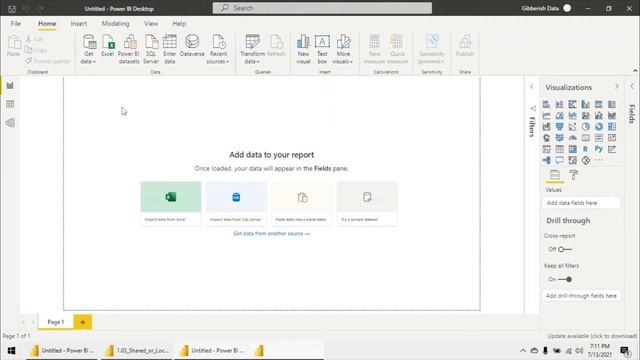Click Paste data into blank table card
This screenshot has height=360, width=640.
302,203
